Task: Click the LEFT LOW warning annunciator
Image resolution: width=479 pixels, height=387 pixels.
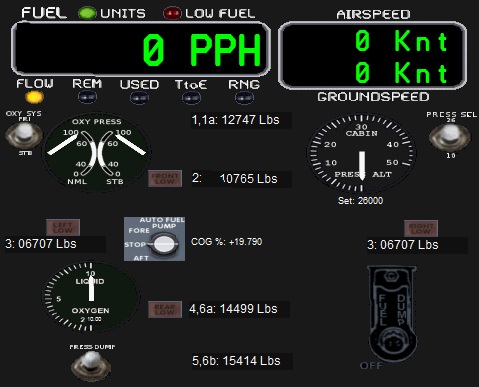Action: [63, 227]
